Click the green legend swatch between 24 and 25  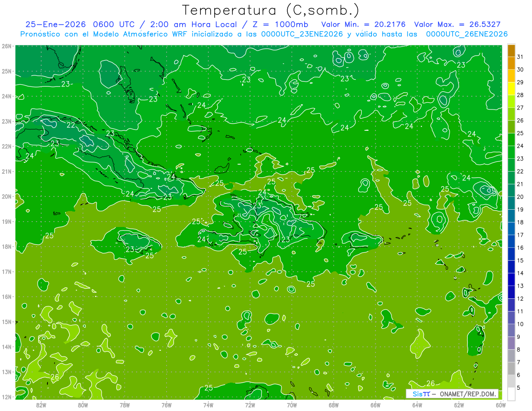pyautogui.click(x=511, y=140)
